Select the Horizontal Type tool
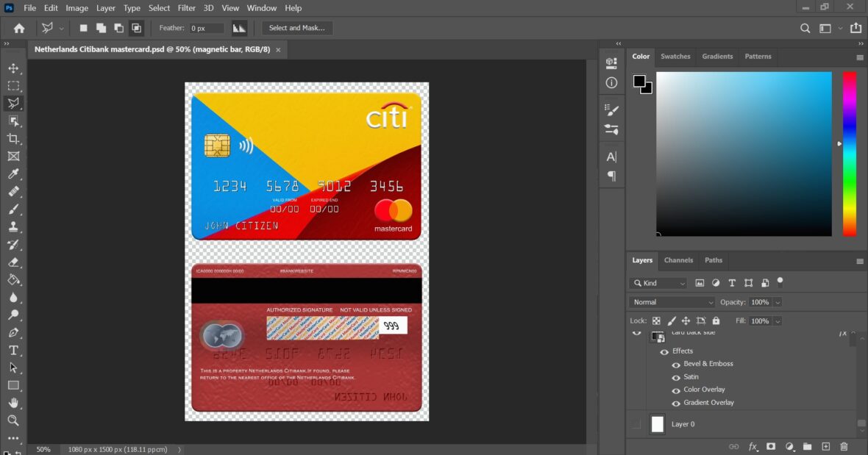The width and height of the screenshot is (868, 455). click(x=13, y=350)
